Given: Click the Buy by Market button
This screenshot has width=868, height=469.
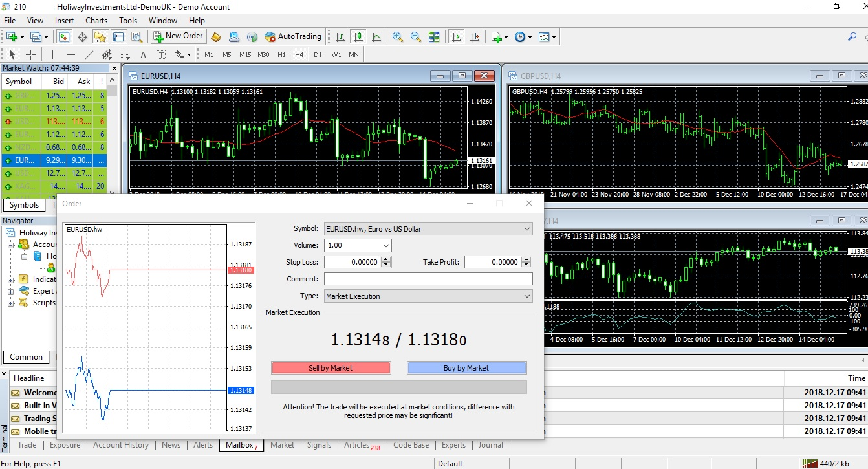Looking at the screenshot, I should 466,368.
